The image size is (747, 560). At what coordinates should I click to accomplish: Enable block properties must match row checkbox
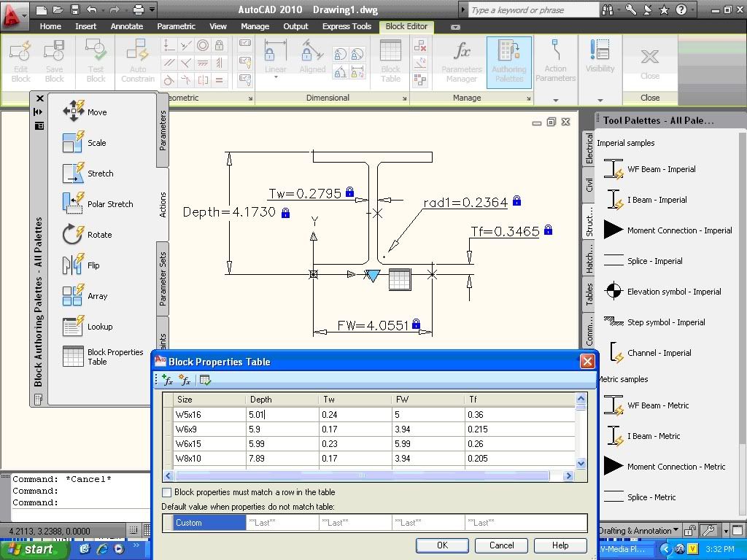coord(167,493)
